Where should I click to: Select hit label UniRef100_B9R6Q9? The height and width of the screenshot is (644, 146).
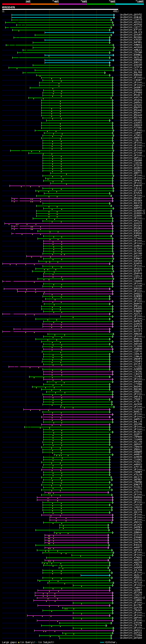(131, 75)
